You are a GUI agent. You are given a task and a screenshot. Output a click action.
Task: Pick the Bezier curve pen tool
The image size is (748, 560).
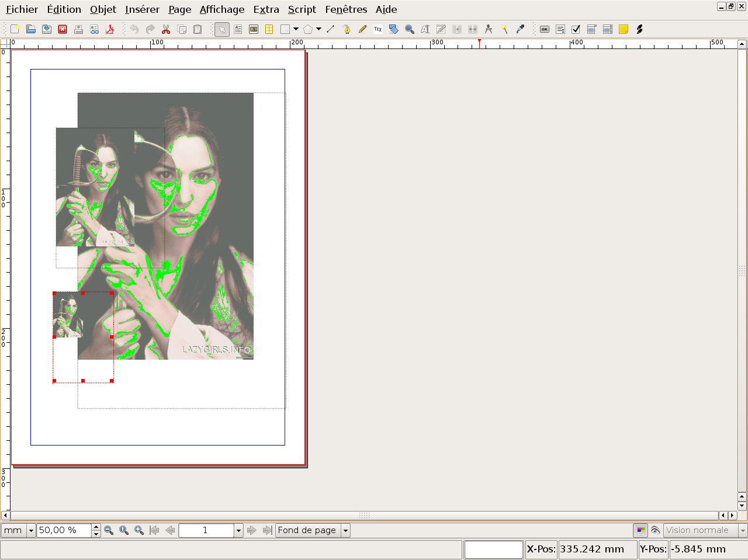(x=347, y=29)
